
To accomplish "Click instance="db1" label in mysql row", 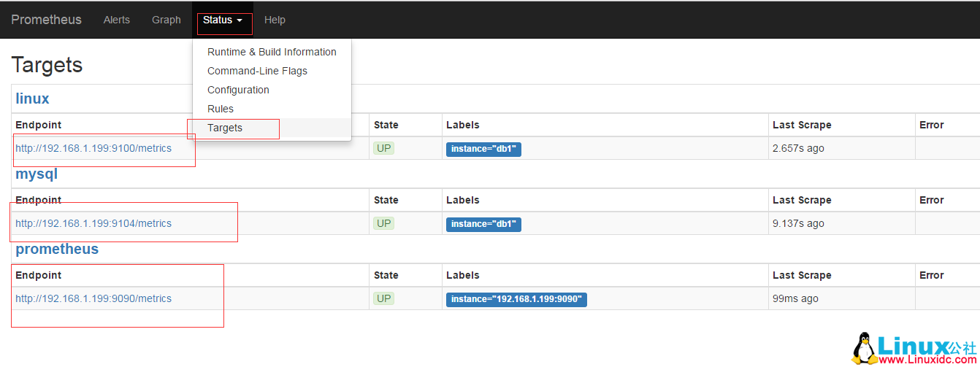I will [x=483, y=224].
